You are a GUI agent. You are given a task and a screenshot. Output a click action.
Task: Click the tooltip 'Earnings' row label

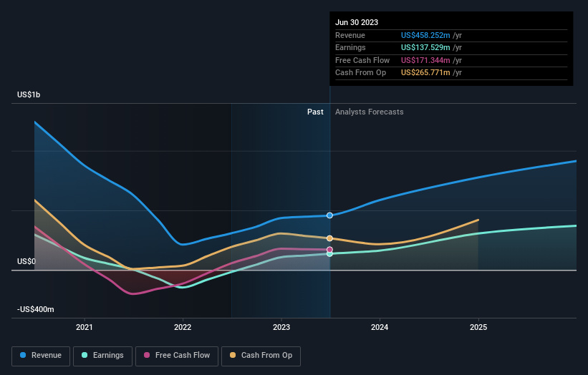coord(350,47)
